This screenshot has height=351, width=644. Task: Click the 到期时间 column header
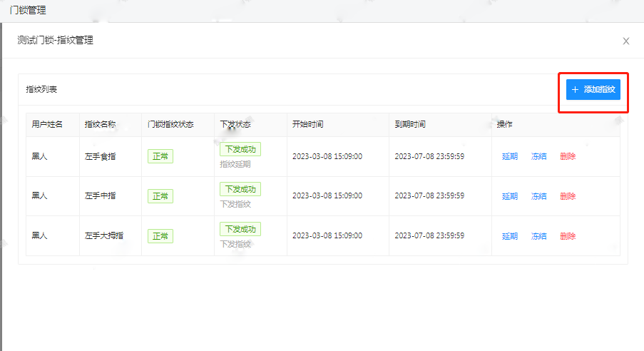410,124
